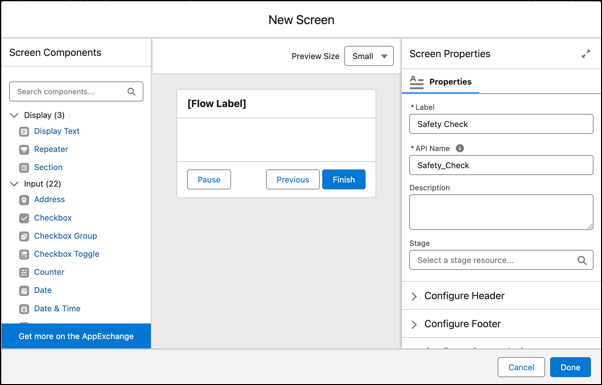Click the Checkbox component icon
This screenshot has width=602, height=385.
[24, 218]
